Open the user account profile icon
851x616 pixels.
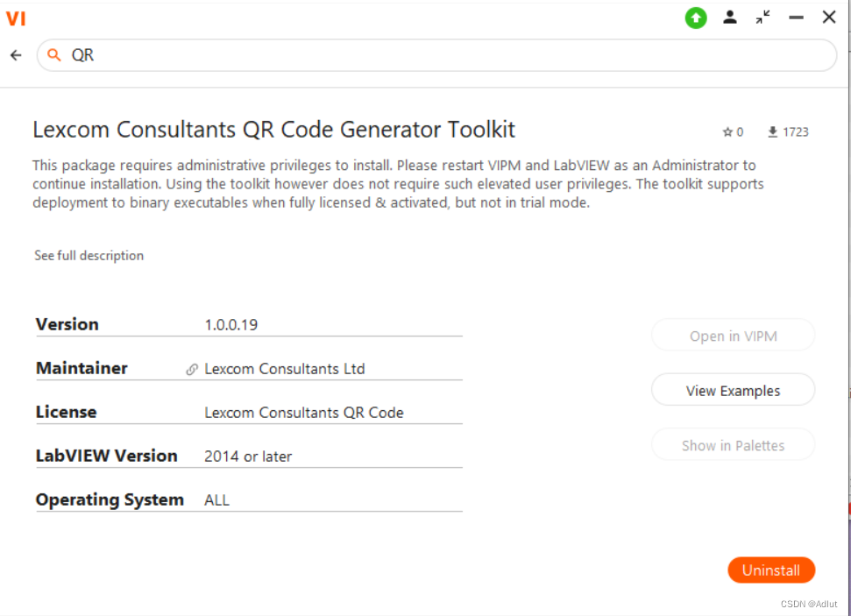coord(730,18)
